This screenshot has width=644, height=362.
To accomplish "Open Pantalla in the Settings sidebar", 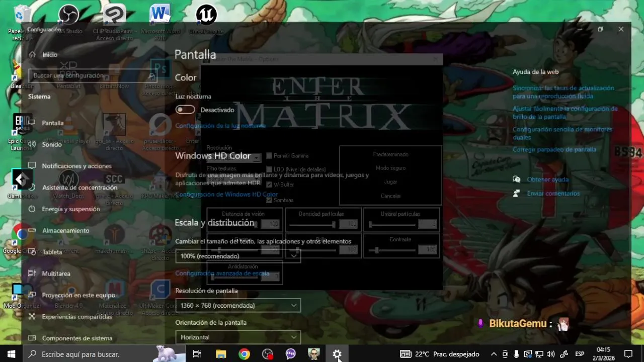I will point(53,123).
